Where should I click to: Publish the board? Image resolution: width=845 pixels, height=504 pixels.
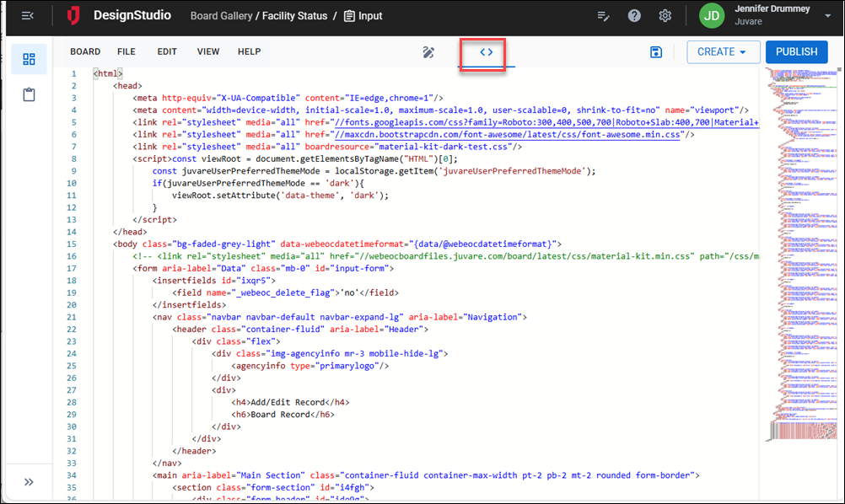tap(796, 52)
